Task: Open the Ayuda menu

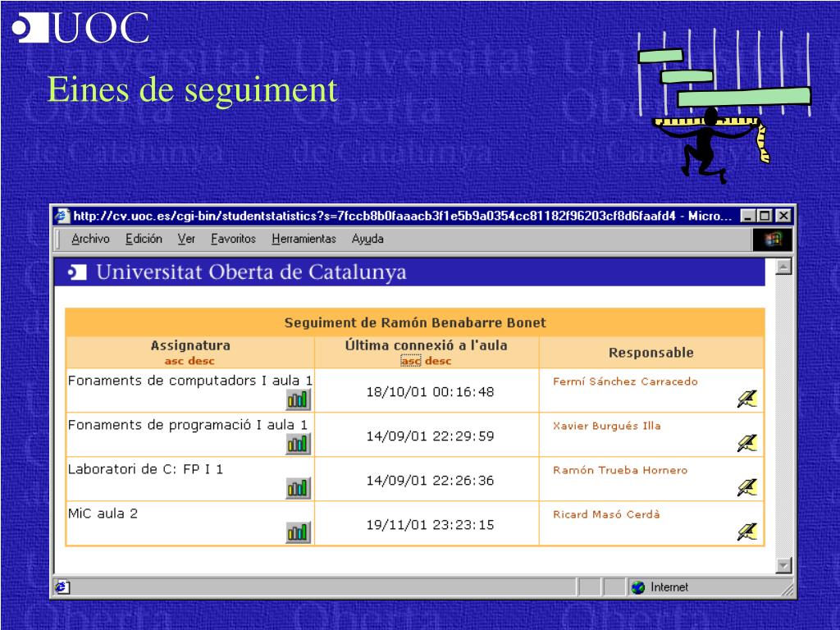Action: [x=367, y=239]
